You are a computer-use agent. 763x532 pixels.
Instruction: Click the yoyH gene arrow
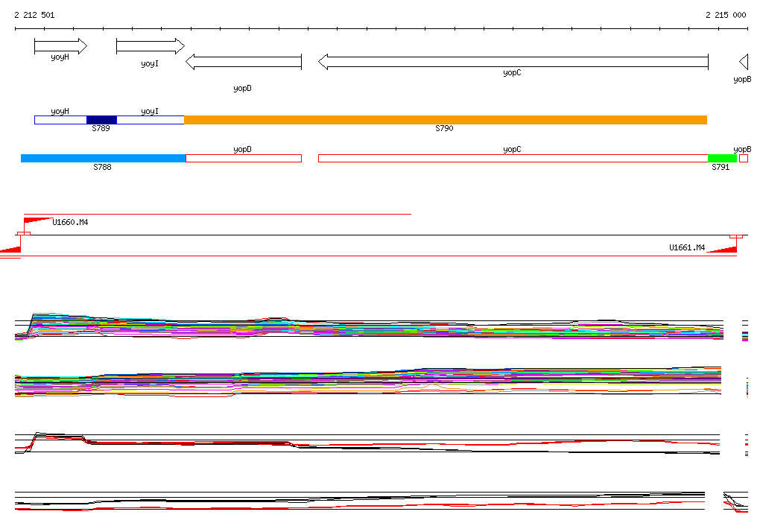coord(60,47)
